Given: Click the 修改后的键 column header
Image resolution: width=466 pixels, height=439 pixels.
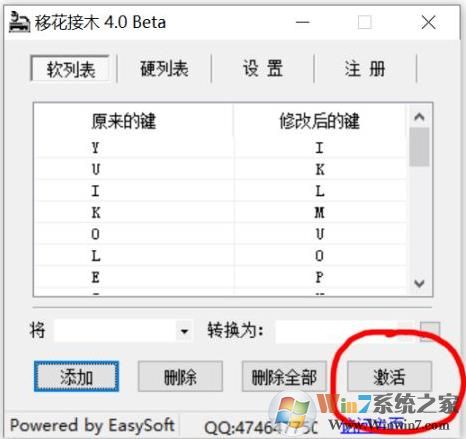Looking at the screenshot, I should coord(320,121).
